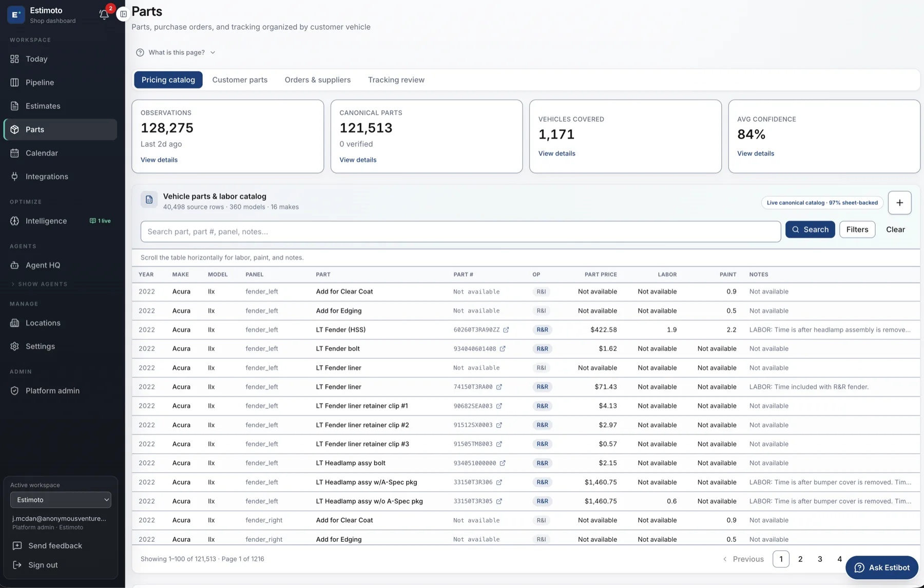
Task: Open external link for part 91512SX0003
Action: click(499, 425)
